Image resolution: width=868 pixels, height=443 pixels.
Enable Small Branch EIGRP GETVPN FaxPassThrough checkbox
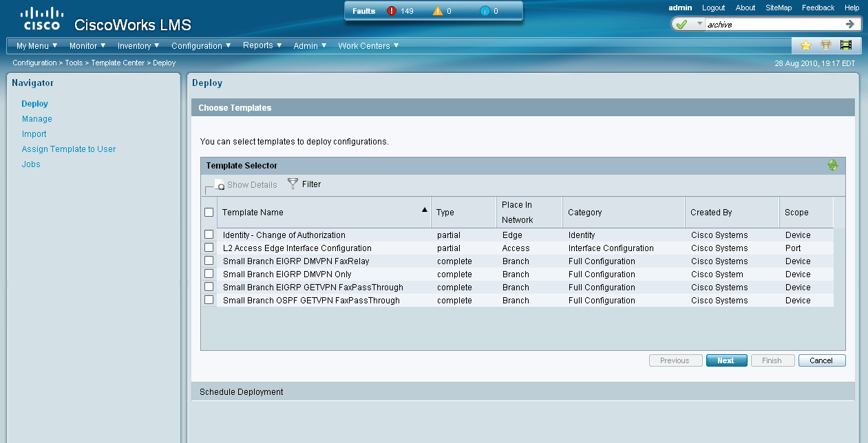point(209,287)
